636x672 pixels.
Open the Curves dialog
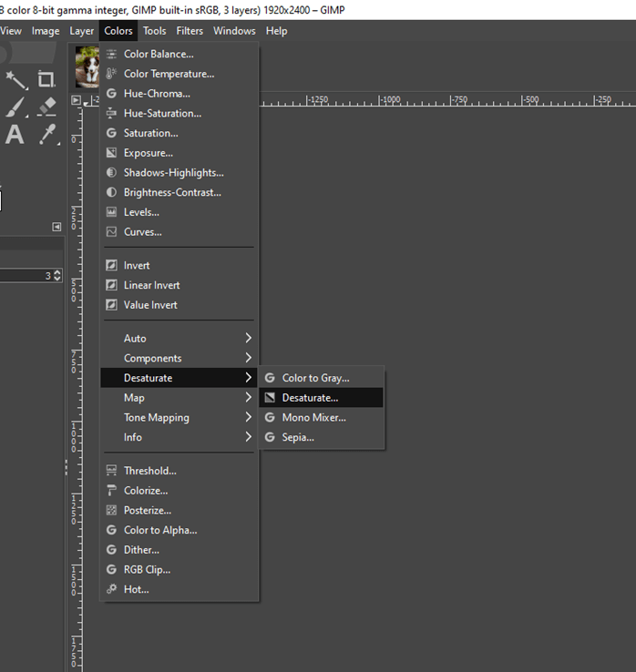(x=180, y=231)
